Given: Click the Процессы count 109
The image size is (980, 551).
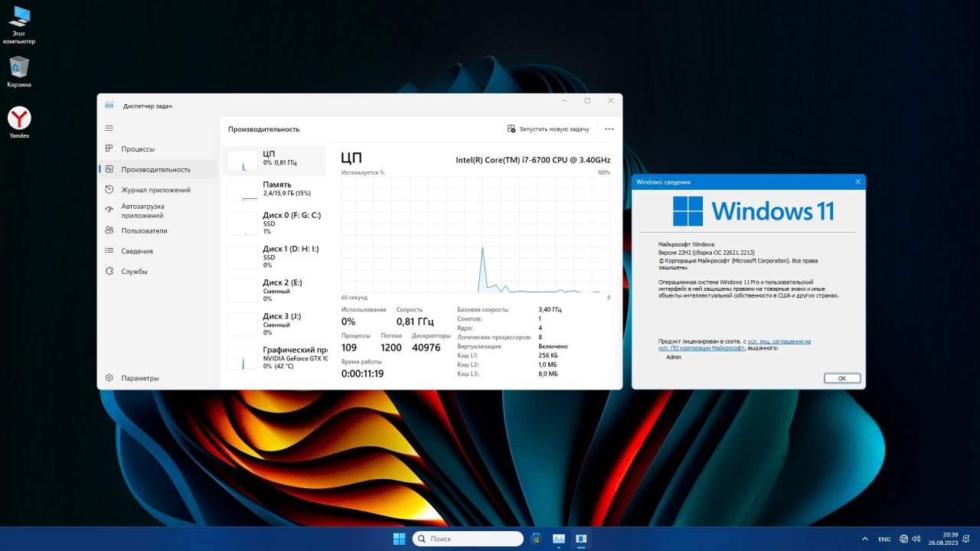Looking at the screenshot, I should 349,347.
